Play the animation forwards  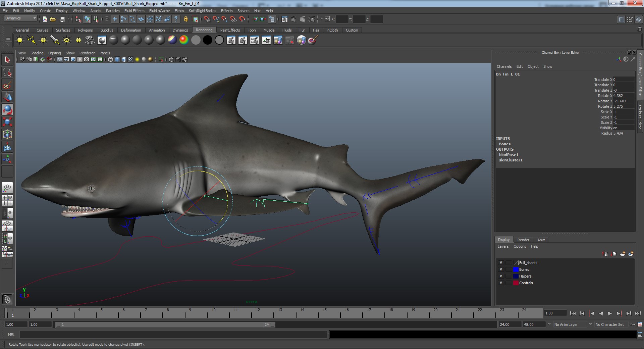click(610, 313)
